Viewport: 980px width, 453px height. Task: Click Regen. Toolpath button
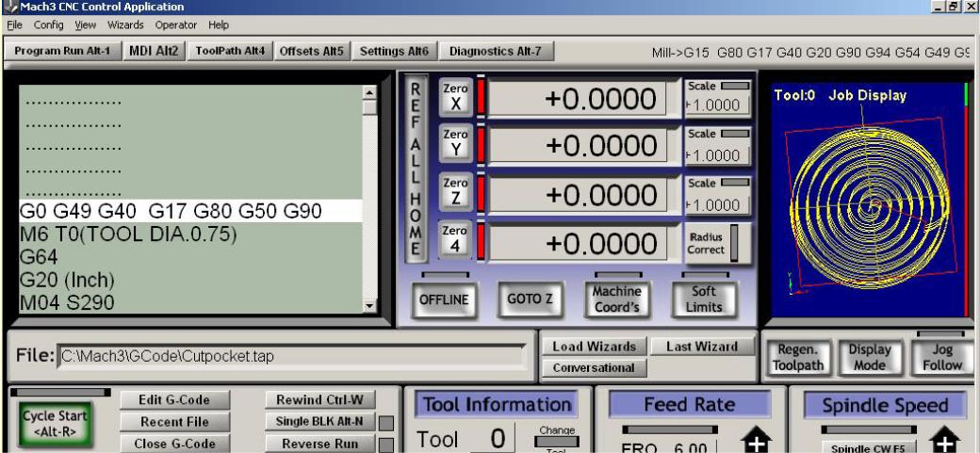tap(797, 358)
